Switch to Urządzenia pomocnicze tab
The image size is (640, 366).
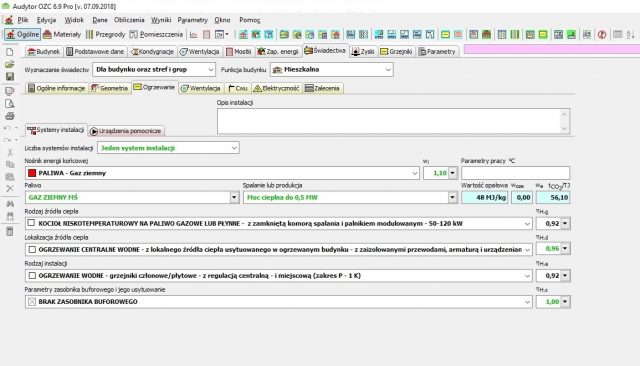pos(126,131)
